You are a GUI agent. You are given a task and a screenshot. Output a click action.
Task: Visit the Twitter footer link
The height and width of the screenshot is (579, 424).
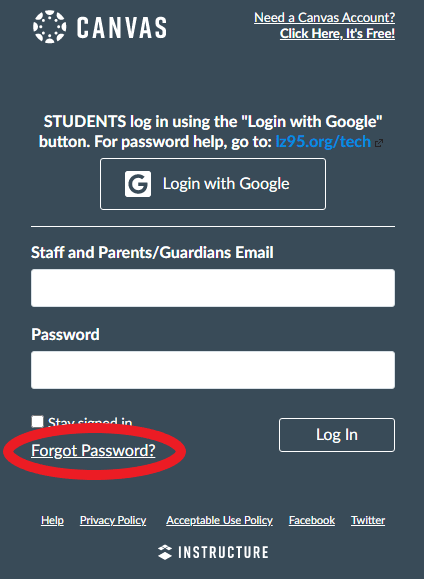(x=368, y=520)
